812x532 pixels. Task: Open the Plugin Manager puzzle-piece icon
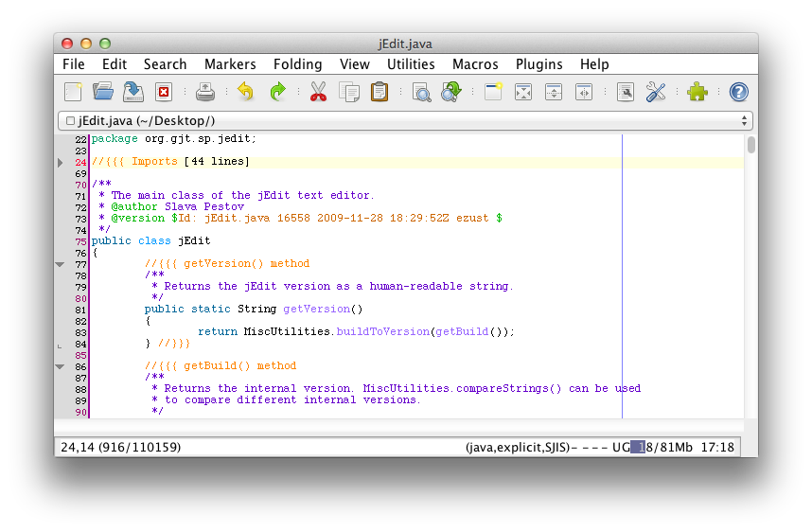point(697,92)
